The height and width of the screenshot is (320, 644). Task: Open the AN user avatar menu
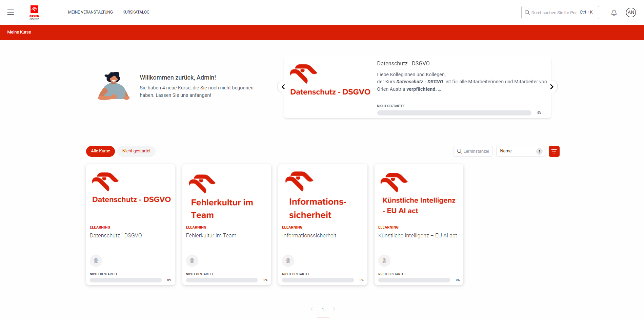click(630, 13)
